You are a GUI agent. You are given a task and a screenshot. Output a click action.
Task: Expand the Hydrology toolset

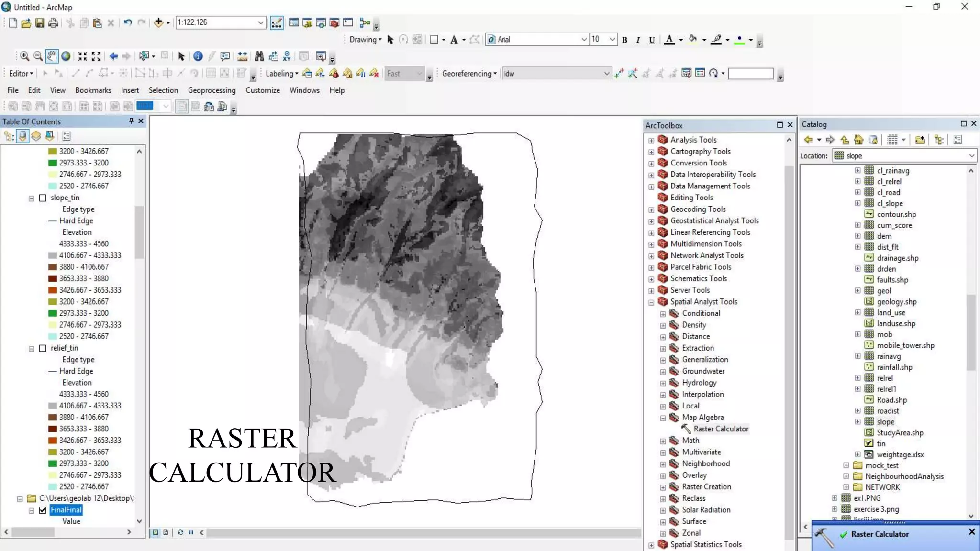(663, 383)
